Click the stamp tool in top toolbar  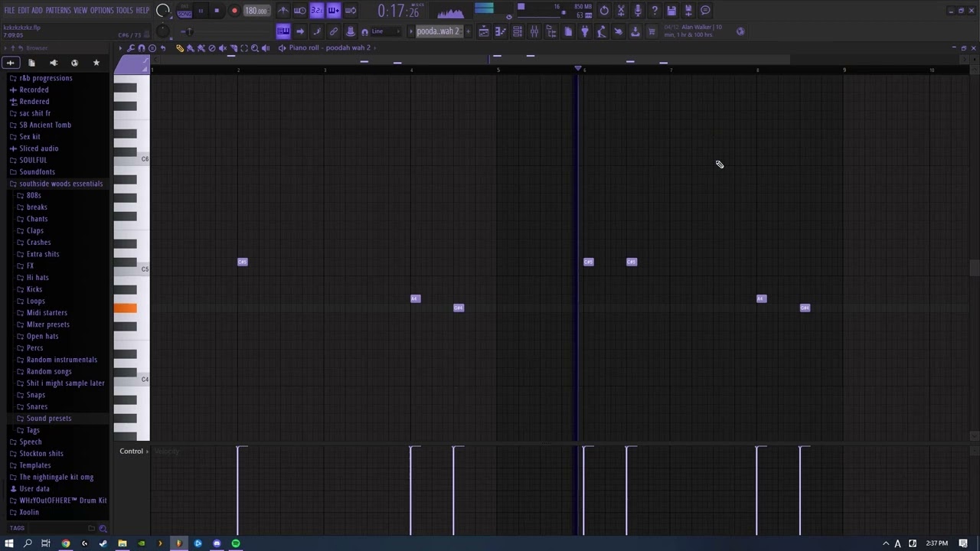[x=351, y=31]
